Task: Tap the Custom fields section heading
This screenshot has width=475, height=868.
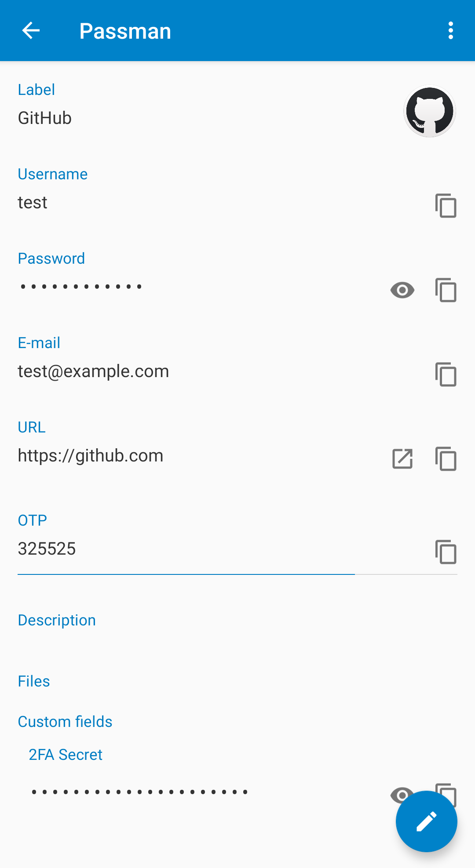Action: 65,722
